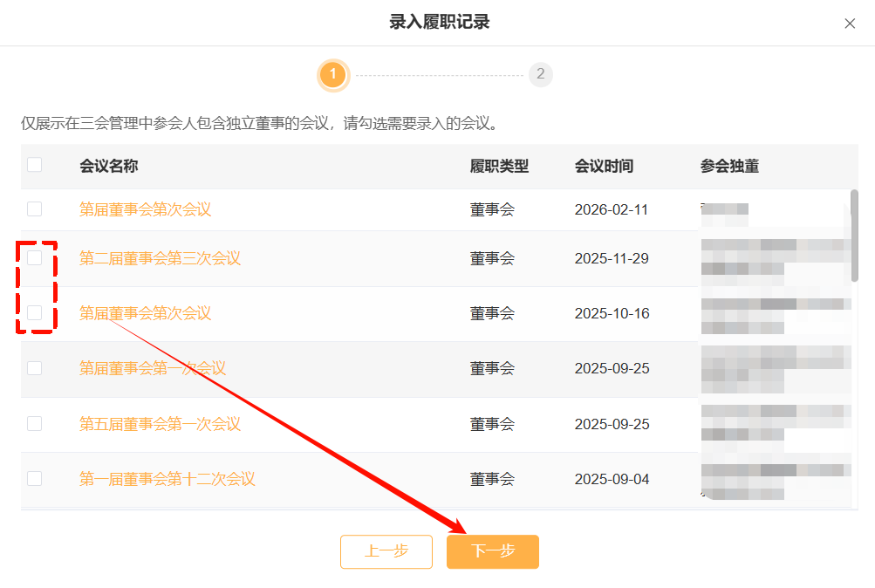Tick the checkbox beside 第二届董事会第三次会议
This screenshot has height=588, width=875.
(34, 258)
